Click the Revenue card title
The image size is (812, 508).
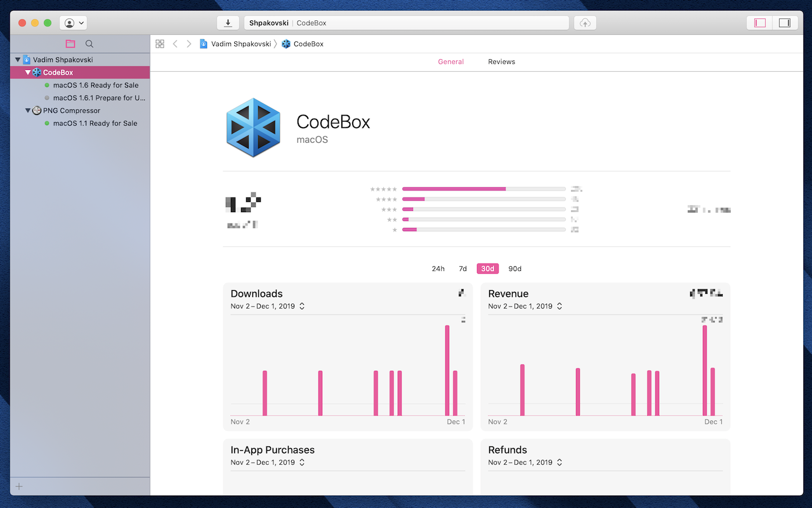coord(508,293)
